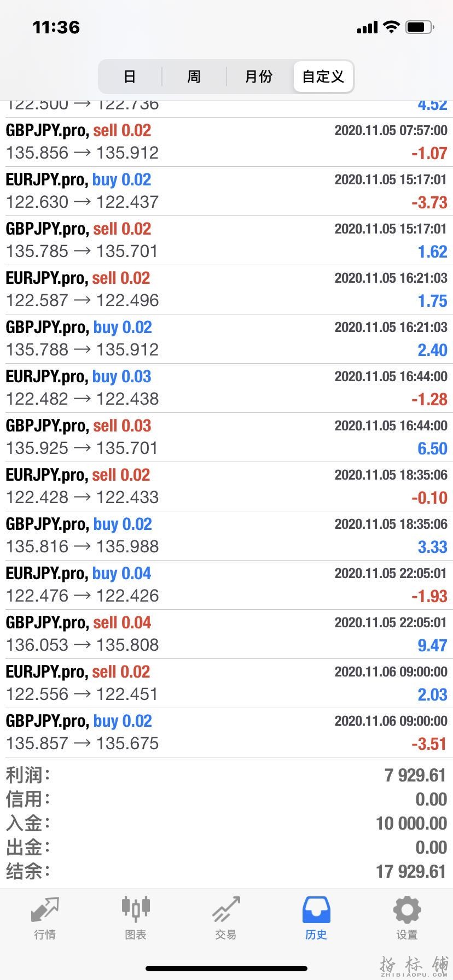The width and height of the screenshot is (453, 980).
Task: Open GBPJPY.pro sell 0.02 trade at 07:57:00
Action: (226, 142)
